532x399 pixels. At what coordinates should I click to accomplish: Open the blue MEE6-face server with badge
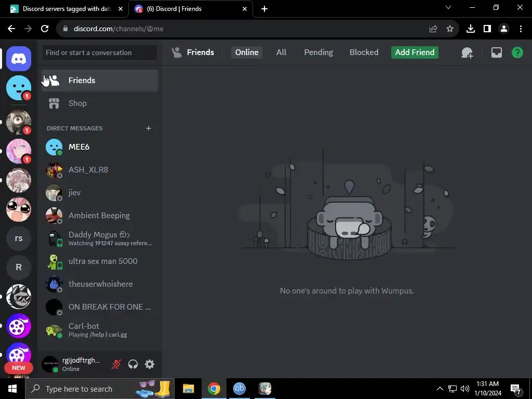[x=19, y=88]
